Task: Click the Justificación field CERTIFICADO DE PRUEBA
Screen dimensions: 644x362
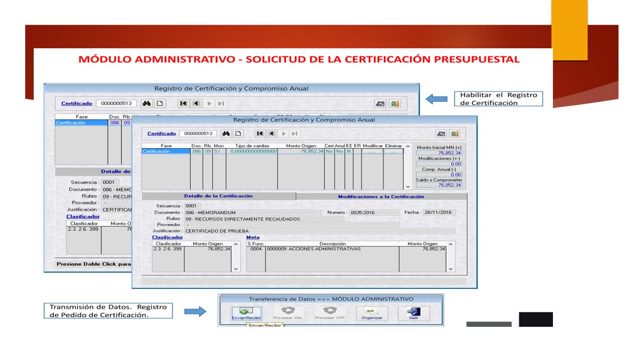Action: tap(319, 231)
